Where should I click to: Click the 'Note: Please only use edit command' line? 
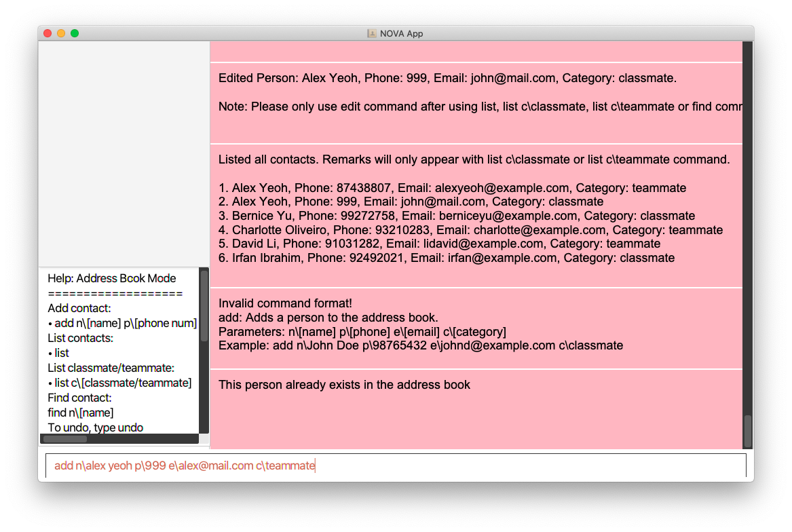480,107
